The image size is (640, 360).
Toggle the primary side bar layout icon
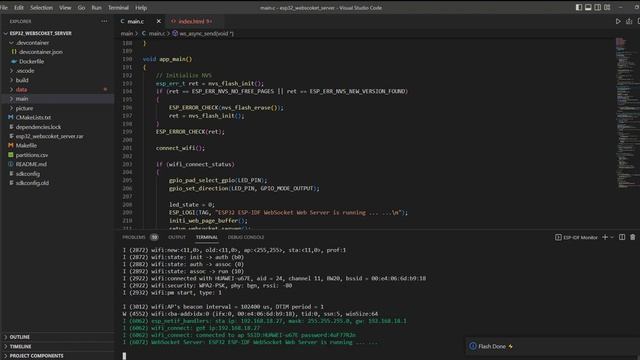[579, 7]
